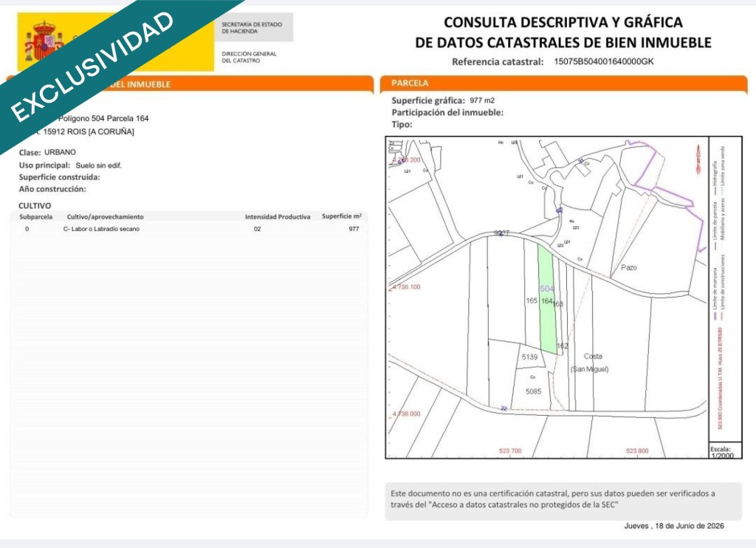Click the intensity value 02 cell

coord(257,229)
